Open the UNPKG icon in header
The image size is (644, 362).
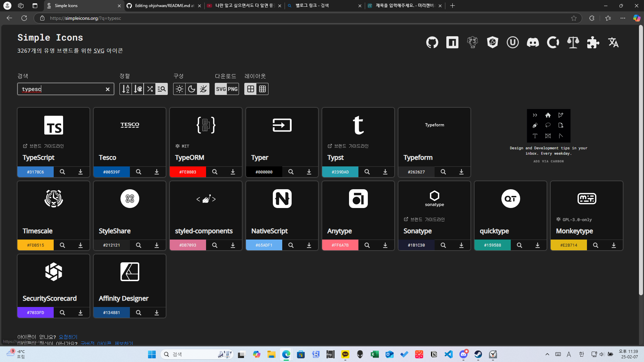coord(513,42)
